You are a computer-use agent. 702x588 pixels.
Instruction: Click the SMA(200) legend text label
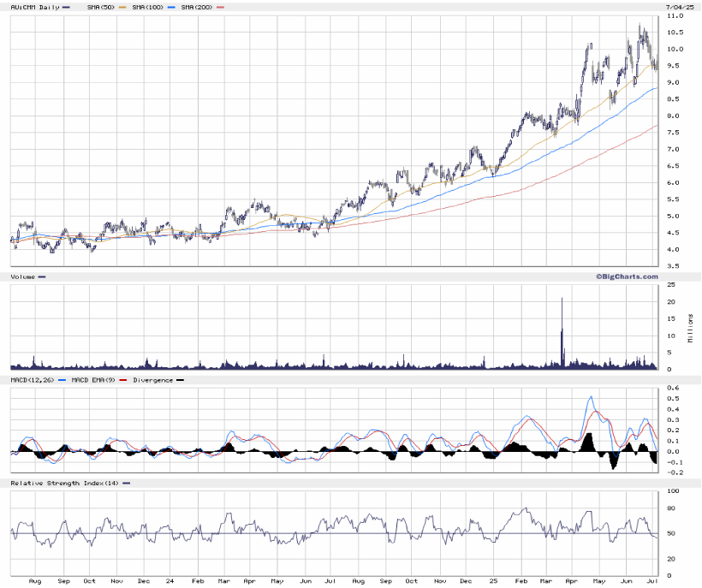pos(198,7)
